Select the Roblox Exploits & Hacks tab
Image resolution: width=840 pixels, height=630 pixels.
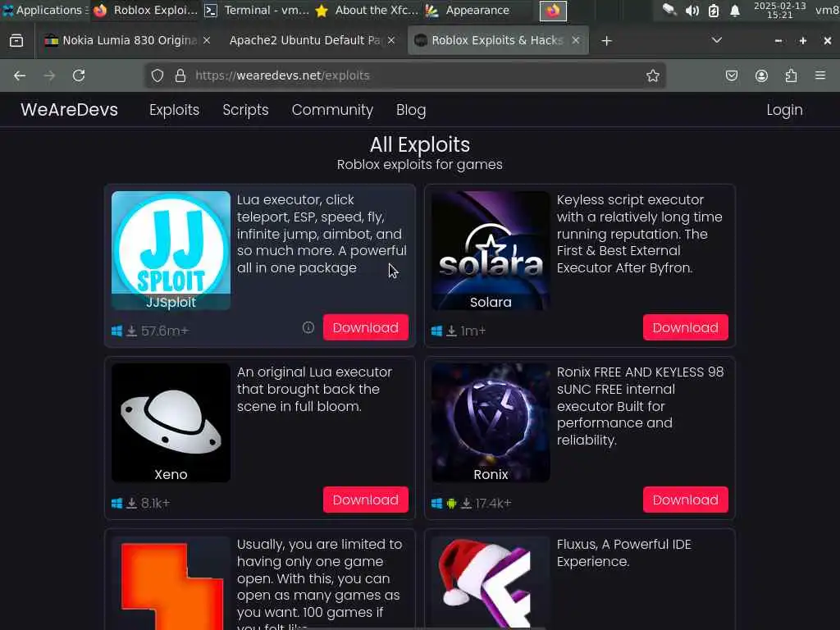click(x=498, y=40)
